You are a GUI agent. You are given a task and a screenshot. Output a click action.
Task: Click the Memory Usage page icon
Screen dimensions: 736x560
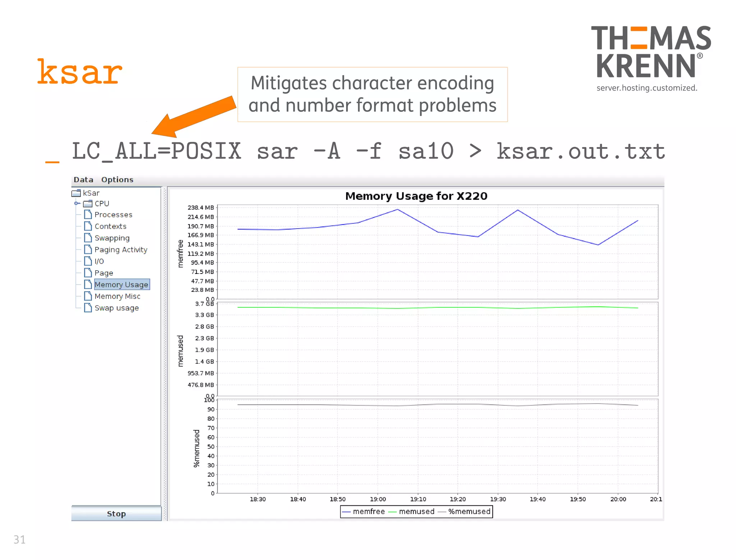(x=88, y=284)
